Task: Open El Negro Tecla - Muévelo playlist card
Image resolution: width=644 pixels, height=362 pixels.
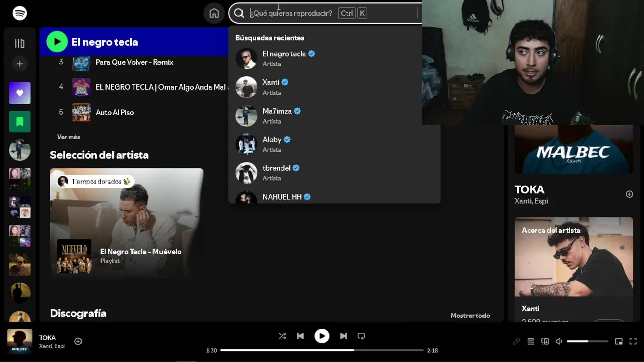Action: [126, 223]
